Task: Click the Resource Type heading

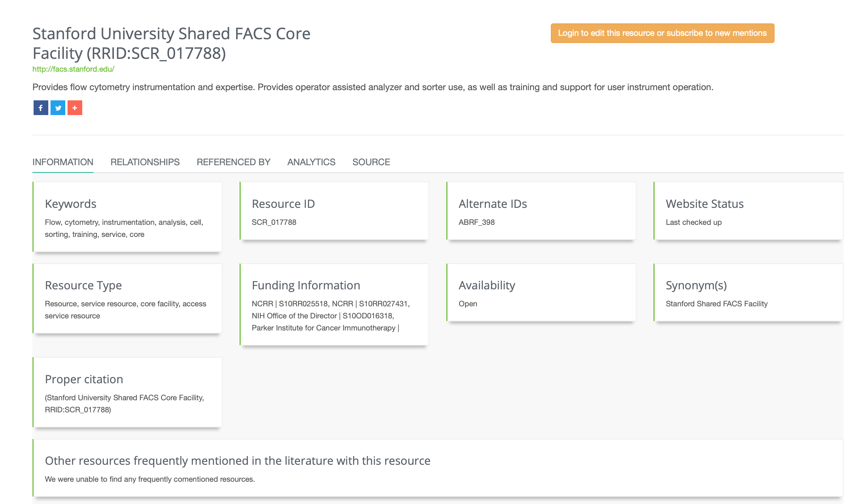Action: (x=83, y=285)
